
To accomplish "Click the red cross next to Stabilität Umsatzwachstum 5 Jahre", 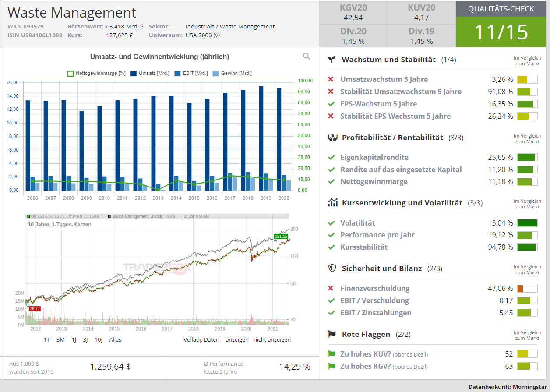I will 331,92.
